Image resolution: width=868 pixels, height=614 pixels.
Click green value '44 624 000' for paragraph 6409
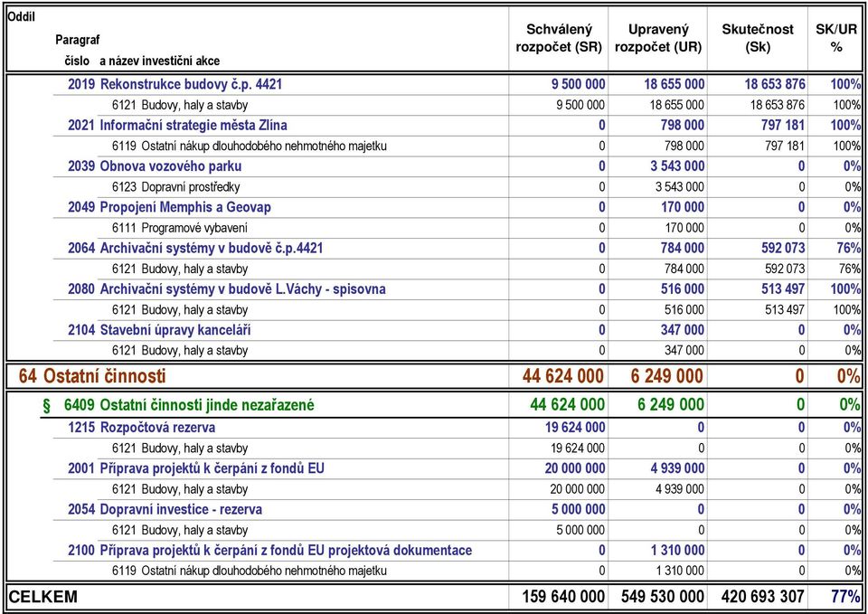568,405
